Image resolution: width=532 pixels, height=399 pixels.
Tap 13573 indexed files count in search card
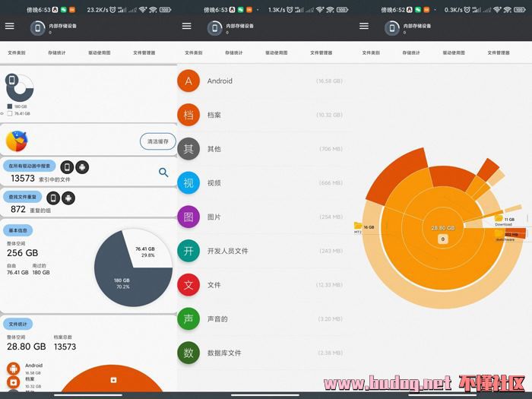pos(23,179)
